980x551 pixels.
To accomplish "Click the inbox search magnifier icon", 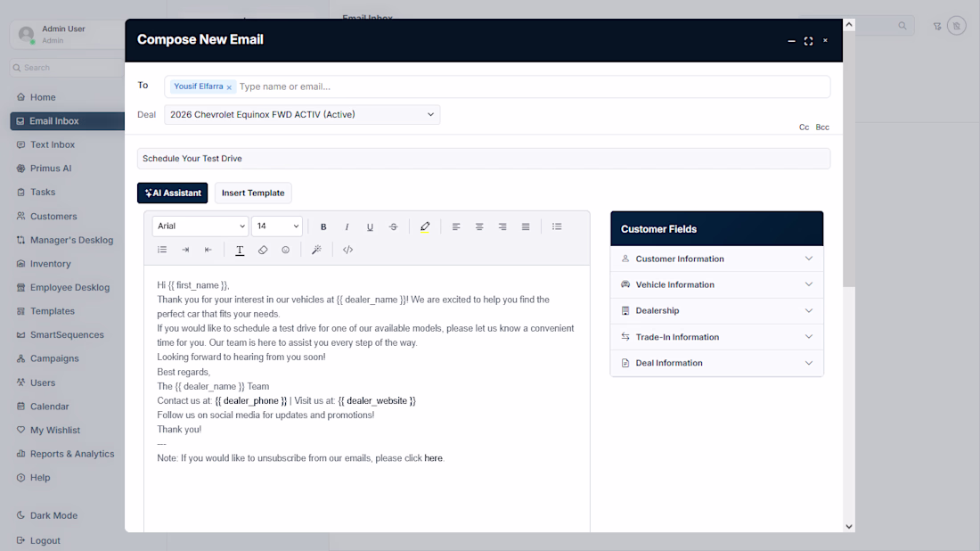I will [902, 26].
